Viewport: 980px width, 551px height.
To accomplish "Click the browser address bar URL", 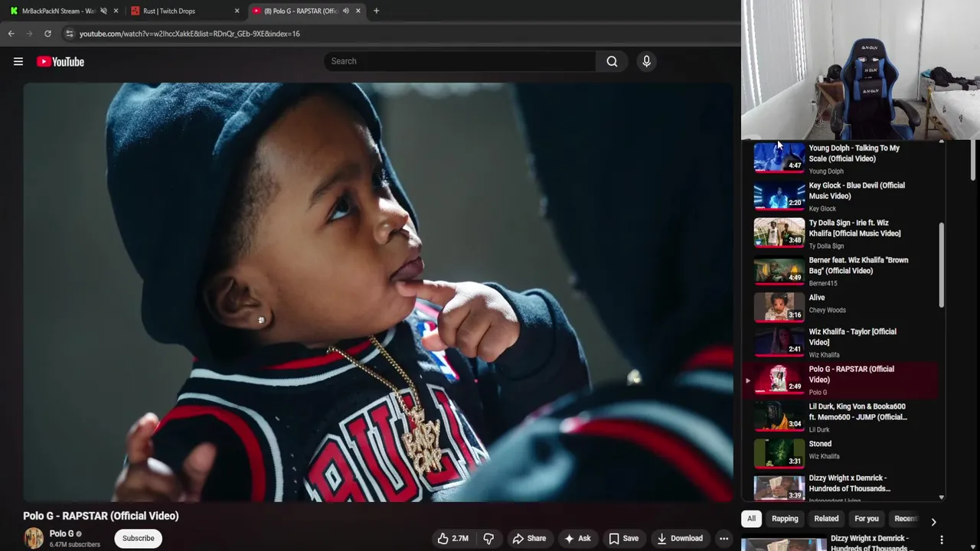I will pyautogui.click(x=190, y=34).
